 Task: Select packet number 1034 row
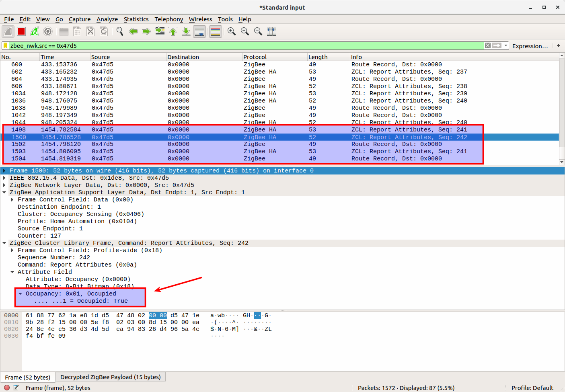pyautogui.click(x=279, y=94)
